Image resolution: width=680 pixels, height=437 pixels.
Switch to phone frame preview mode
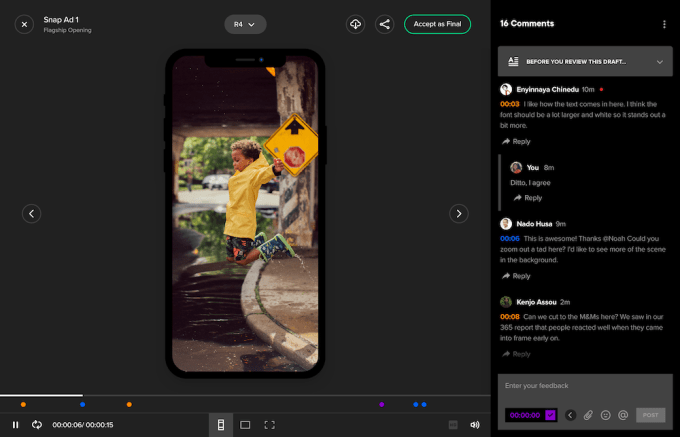pos(221,425)
